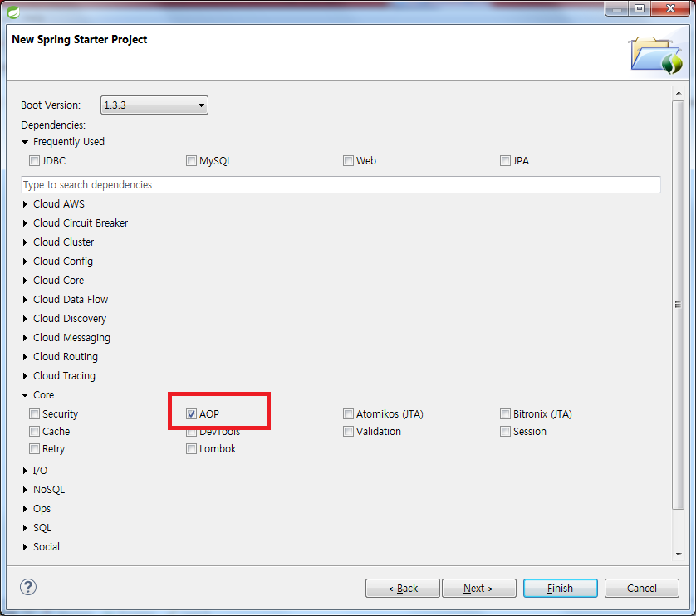Viewport: 696px width, 616px height.
Task: Expand Cloud Routing
Action: click(x=25, y=357)
